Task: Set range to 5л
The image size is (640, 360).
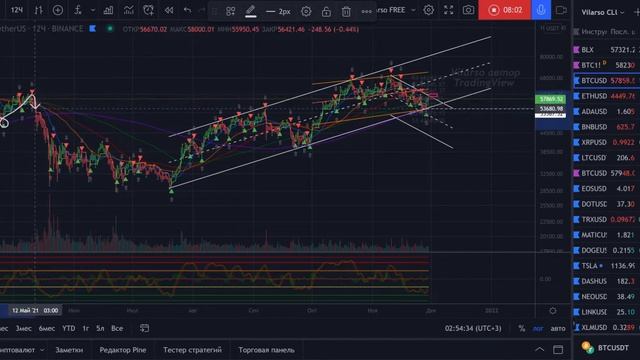Action: point(100,329)
